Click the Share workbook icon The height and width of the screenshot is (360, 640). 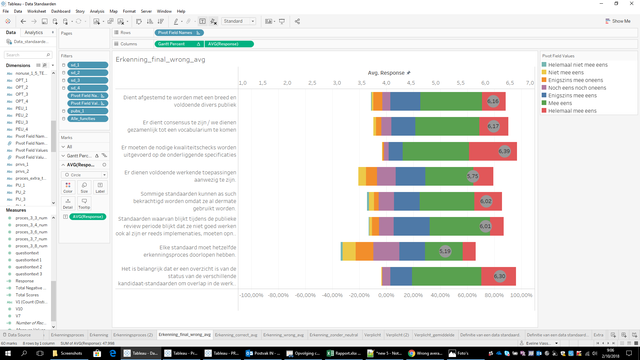pyautogui.click(x=297, y=21)
